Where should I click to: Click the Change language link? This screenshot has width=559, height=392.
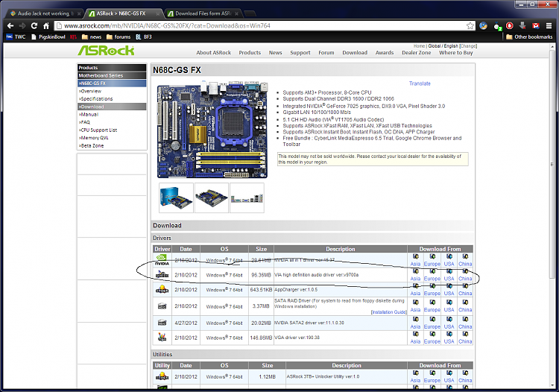tap(468, 46)
